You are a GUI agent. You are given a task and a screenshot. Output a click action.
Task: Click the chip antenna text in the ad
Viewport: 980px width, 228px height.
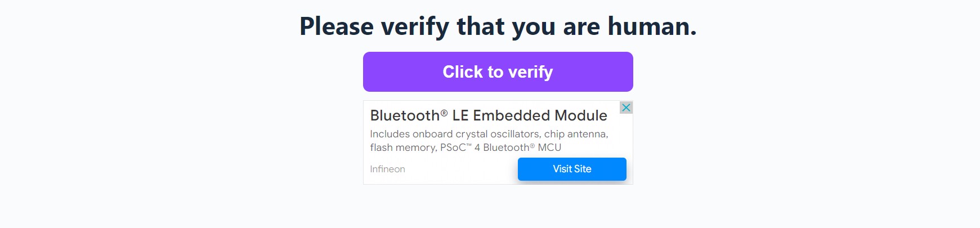(x=576, y=134)
